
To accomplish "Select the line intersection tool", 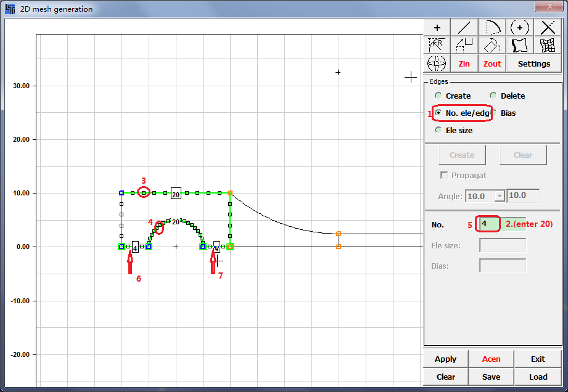I will pyautogui.click(x=548, y=27).
